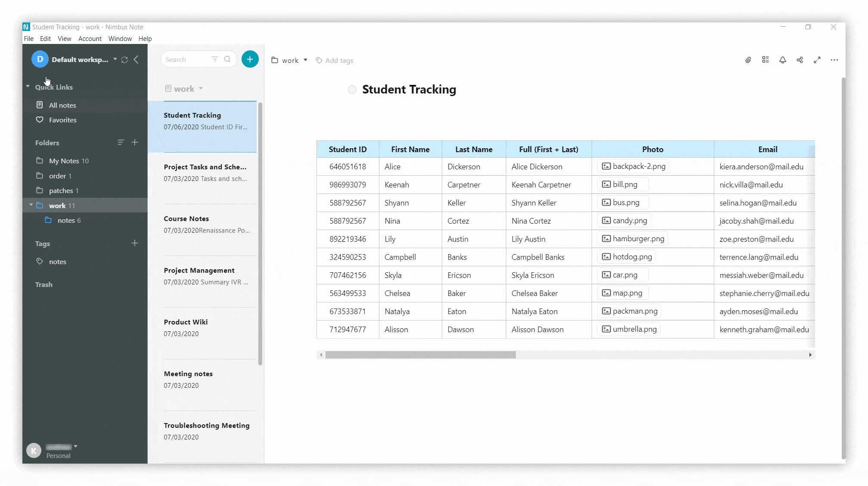Click the Student ID column header
868x486 pixels.
[347, 149]
